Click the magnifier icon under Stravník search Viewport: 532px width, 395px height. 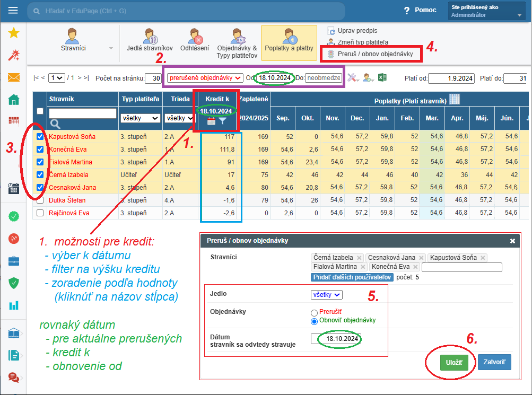[55, 124]
